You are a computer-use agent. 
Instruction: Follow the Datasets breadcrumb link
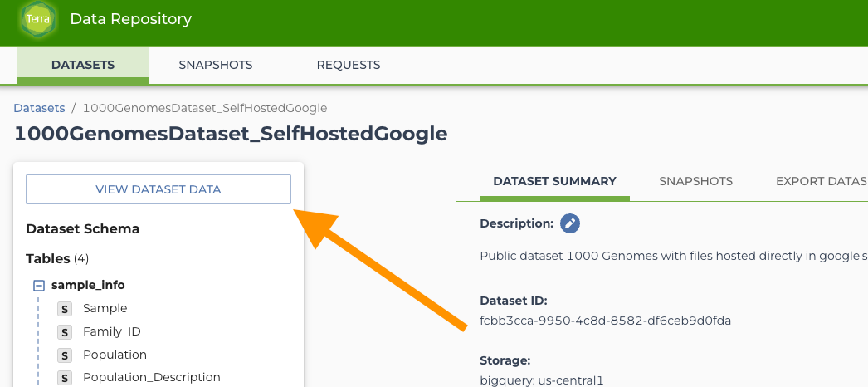pos(39,108)
